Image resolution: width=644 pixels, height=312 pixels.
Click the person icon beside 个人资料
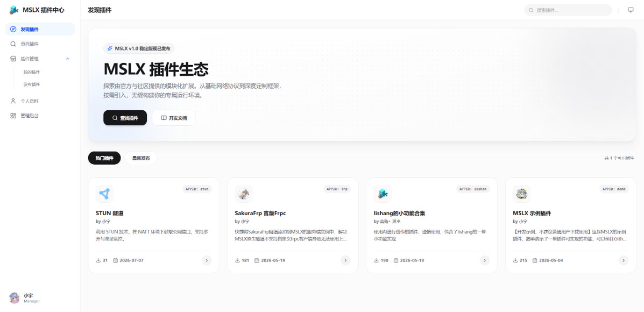(13, 101)
